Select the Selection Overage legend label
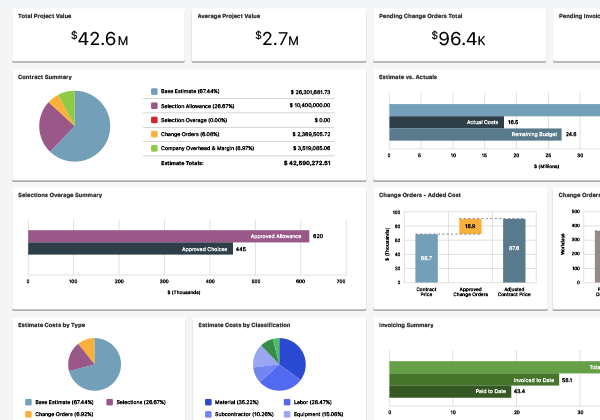 pos(194,120)
